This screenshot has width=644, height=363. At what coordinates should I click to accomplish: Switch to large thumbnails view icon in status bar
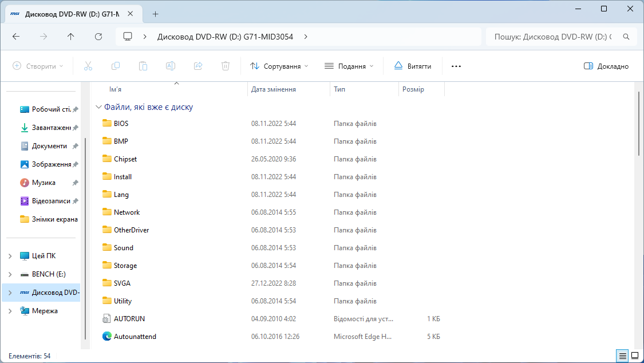click(634, 356)
